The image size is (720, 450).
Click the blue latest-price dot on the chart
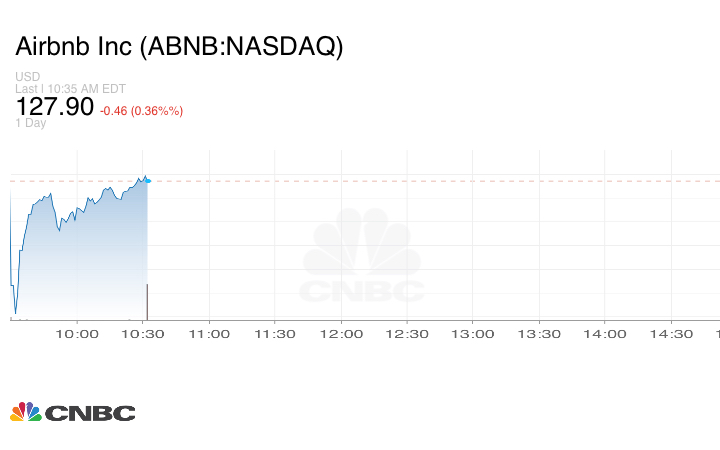[147, 180]
